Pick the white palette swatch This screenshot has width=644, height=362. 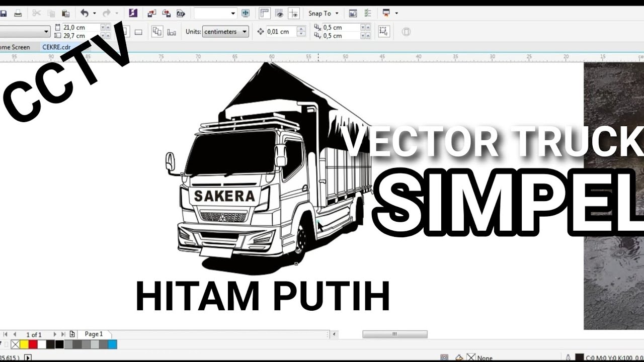[x=42, y=344]
